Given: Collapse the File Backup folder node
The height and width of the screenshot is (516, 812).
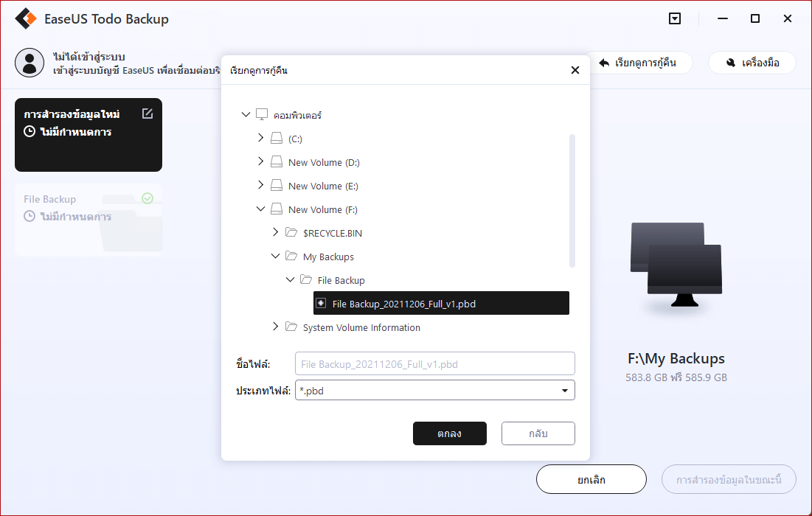Looking at the screenshot, I should click(291, 279).
